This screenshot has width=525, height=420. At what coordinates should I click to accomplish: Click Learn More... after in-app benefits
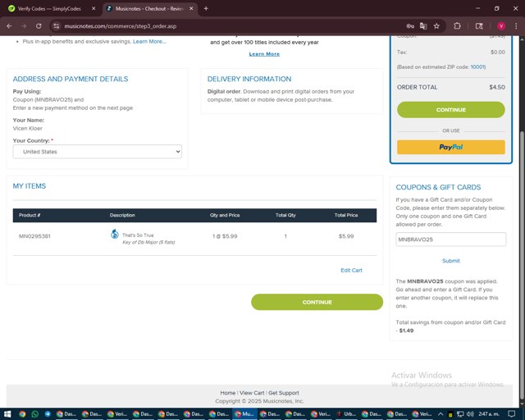pos(149,42)
